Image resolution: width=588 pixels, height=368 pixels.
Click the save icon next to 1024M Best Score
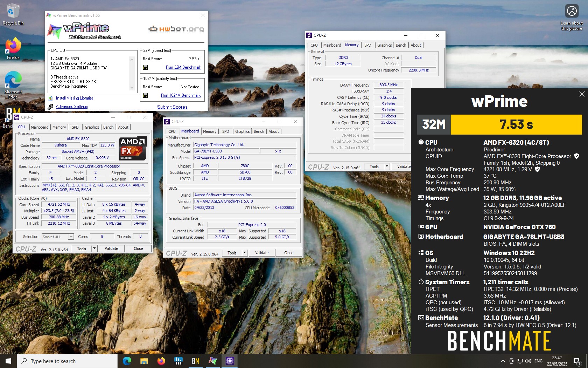tap(145, 95)
